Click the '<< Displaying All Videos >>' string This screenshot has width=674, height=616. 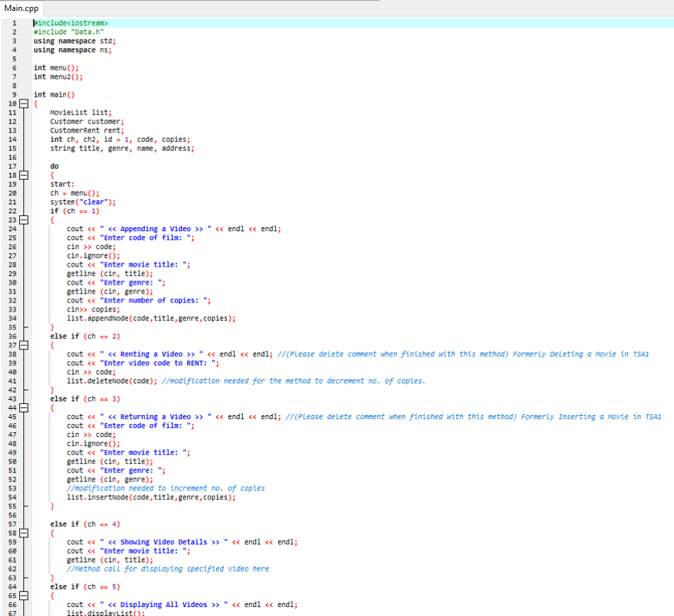tap(164, 605)
